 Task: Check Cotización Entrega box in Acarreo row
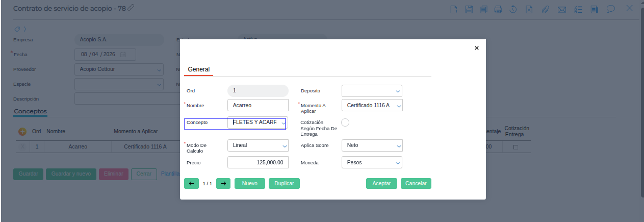click(516, 147)
